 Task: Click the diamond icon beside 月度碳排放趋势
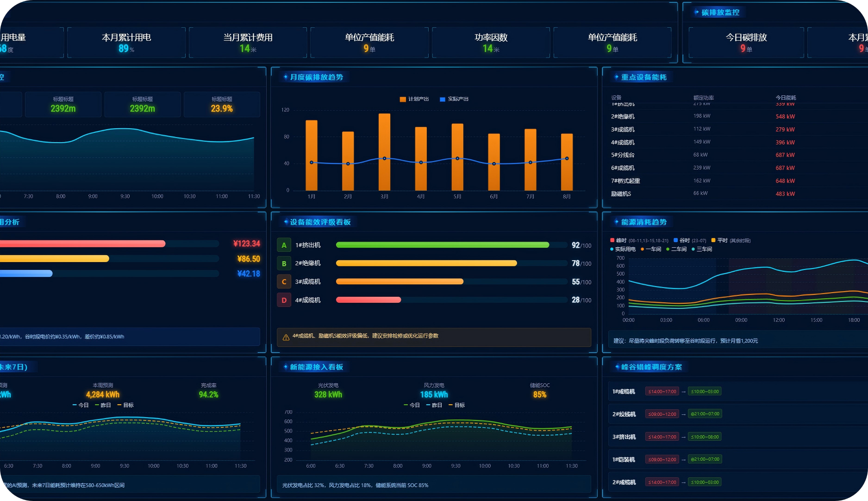pyautogui.click(x=286, y=77)
